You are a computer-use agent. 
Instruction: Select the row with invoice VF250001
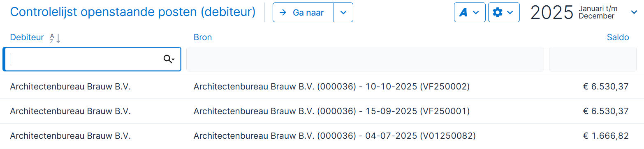pos(322,111)
